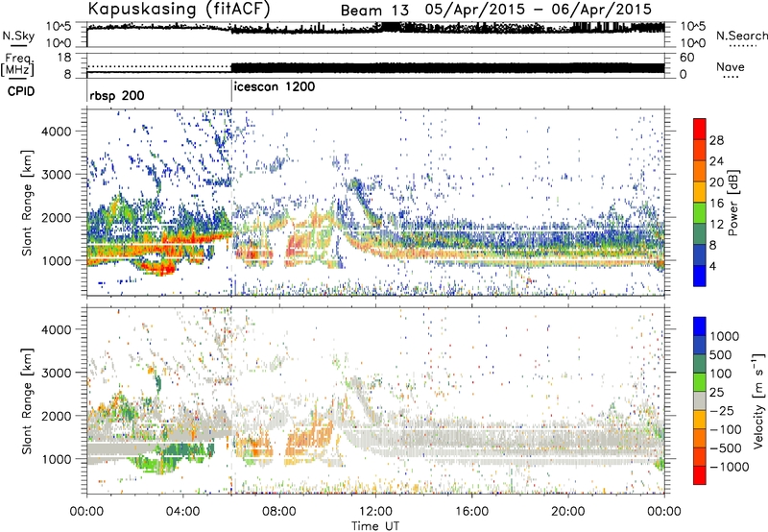Click the '-25' value on Velocity color bar
Screen dimensions: 768x532
point(721,411)
